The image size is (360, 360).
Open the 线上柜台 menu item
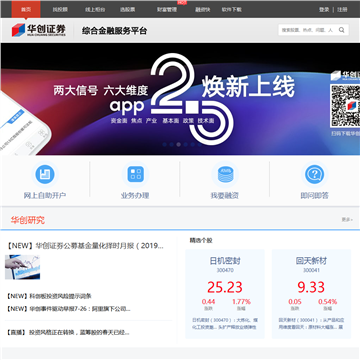[x=95, y=9]
